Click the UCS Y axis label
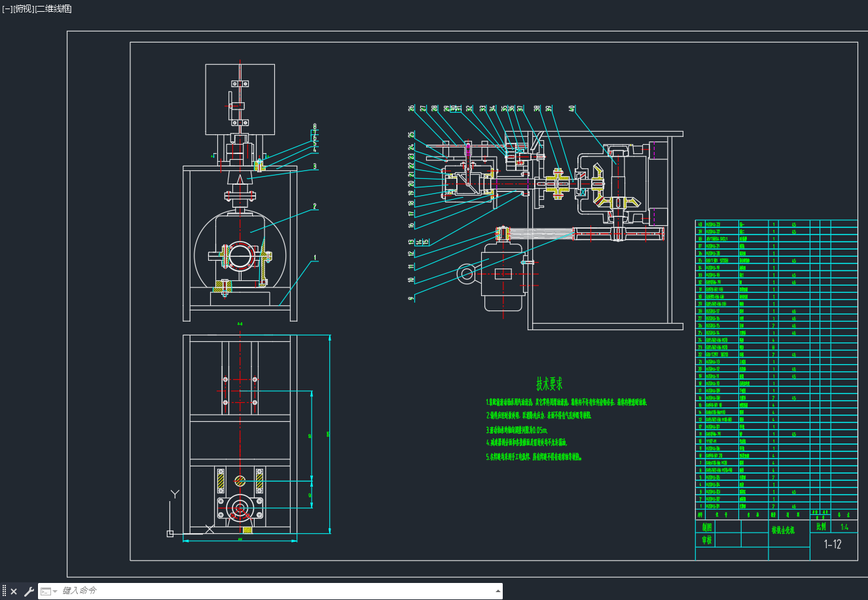 pos(174,495)
